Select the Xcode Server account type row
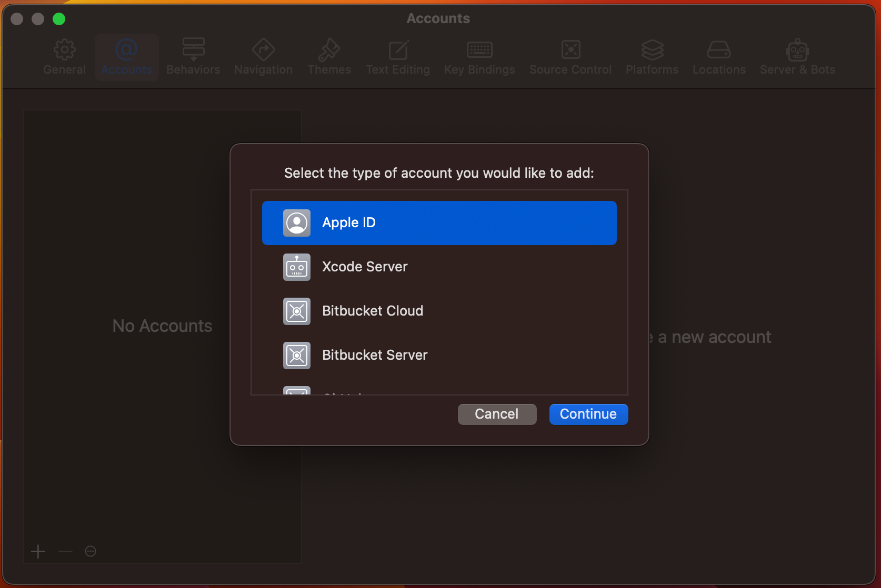 [x=439, y=267]
